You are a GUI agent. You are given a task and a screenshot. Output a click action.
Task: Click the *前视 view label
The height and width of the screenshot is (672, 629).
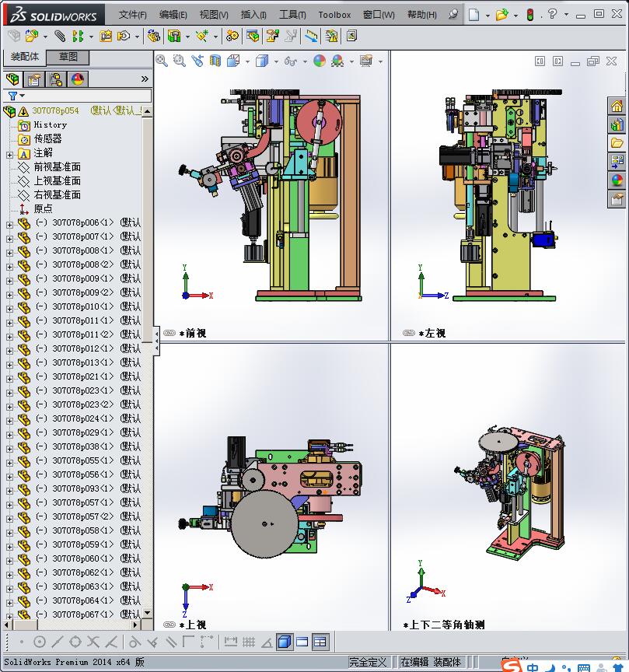tap(192, 333)
